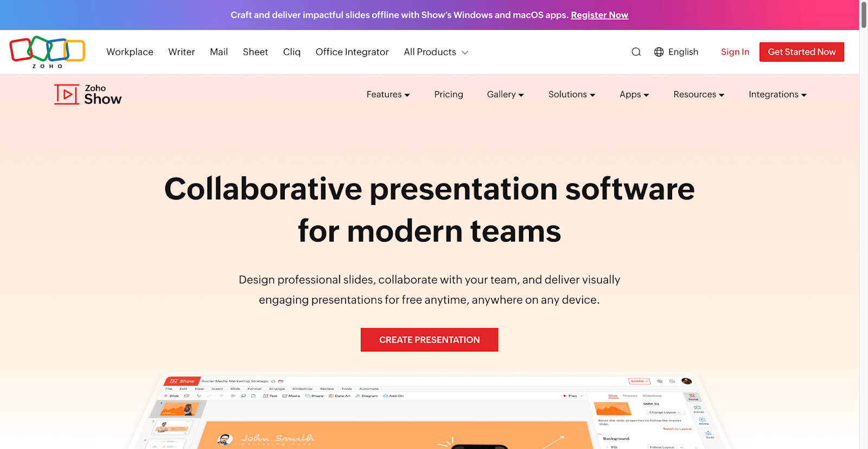Click the globe language icon

[659, 52]
